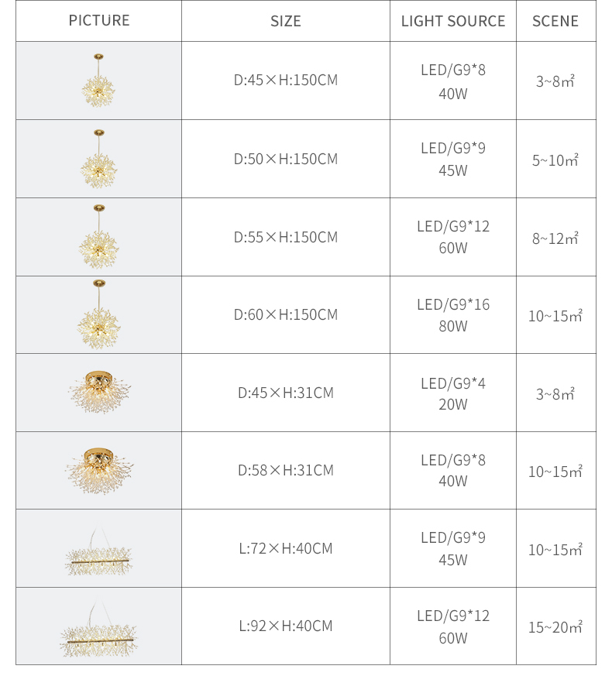Click the SIZE column header
Image resolution: width=612 pixels, height=700 pixels.
click(285, 21)
